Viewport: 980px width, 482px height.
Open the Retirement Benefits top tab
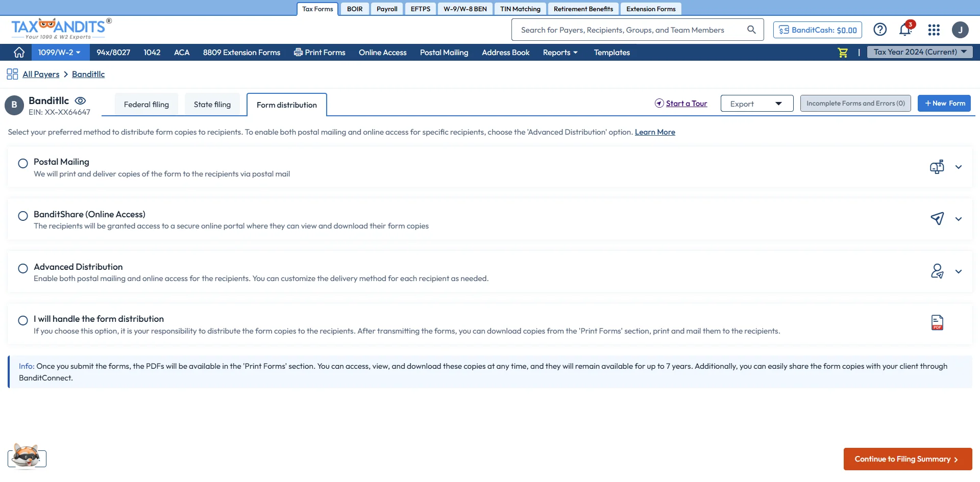point(583,9)
